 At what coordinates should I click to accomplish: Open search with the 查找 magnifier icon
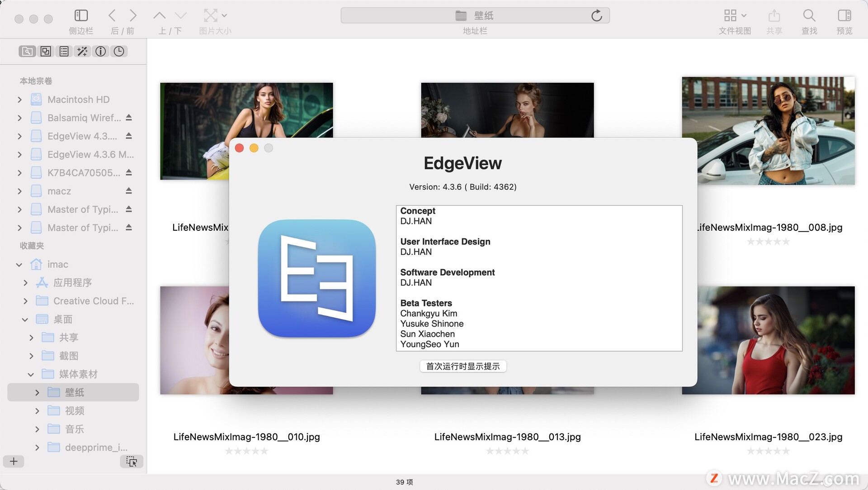coord(809,15)
